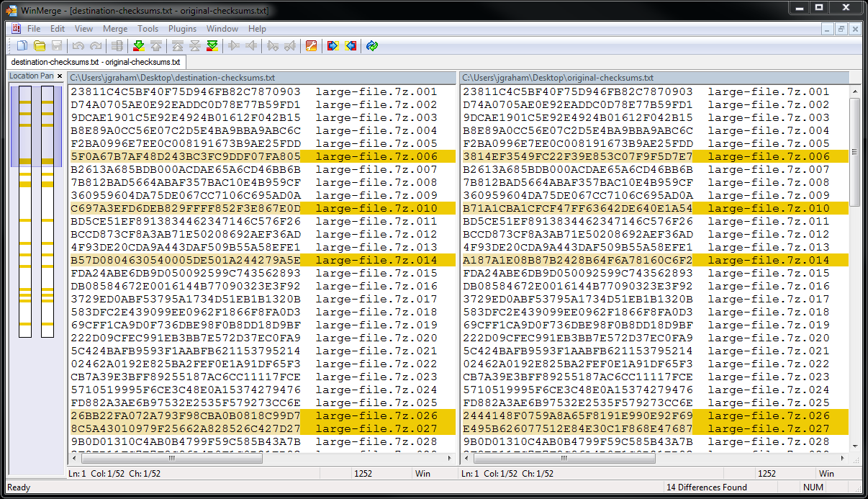Jump to the last difference
The width and height of the screenshot is (868, 499).
212,46
